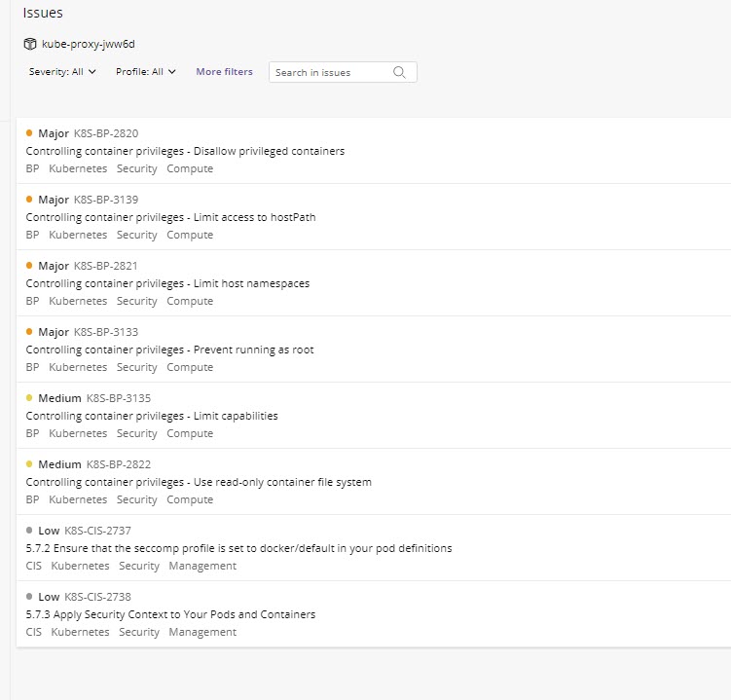The width and height of the screenshot is (731, 700).
Task: Click the kube-proxy-jww6d cube icon
Action: (31, 45)
